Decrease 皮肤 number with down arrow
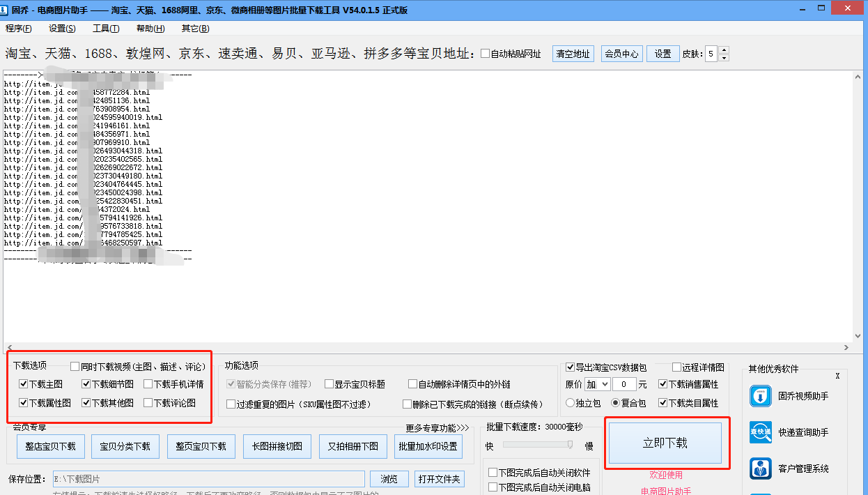This screenshot has height=495, width=868. pyautogui.click(x=724, y=58)
